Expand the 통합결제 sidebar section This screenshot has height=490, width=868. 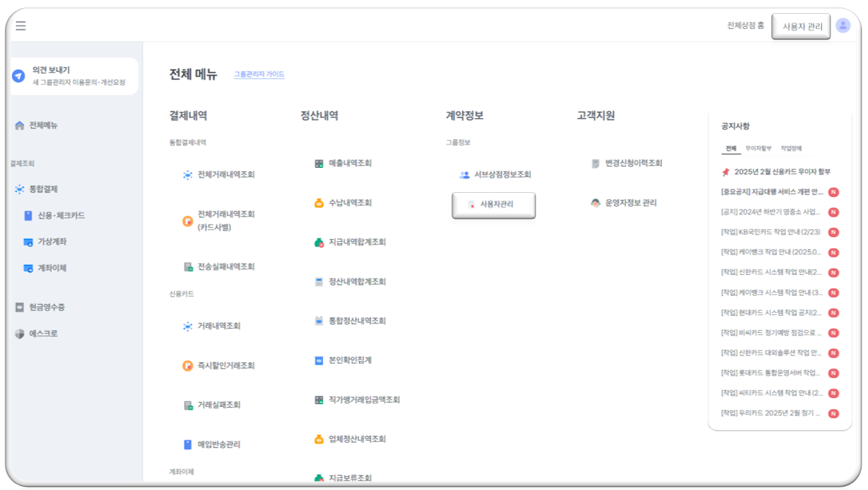(x=43, y=189)
